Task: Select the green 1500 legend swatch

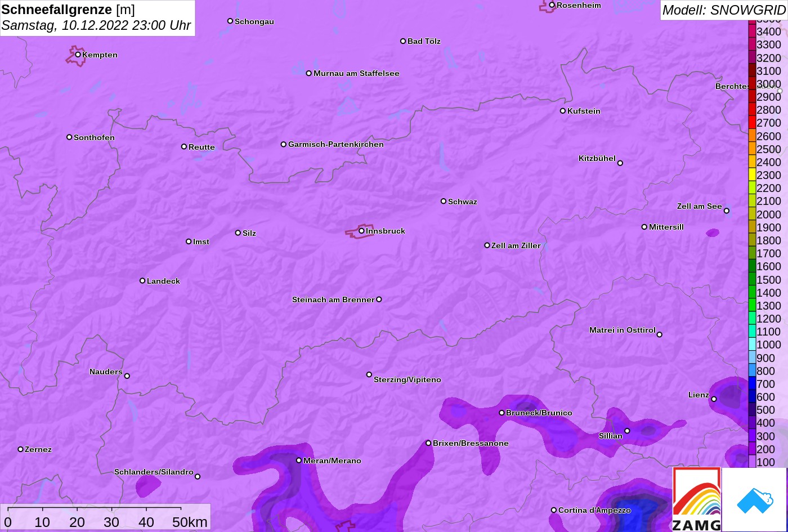Action: (x=752, y=280)
